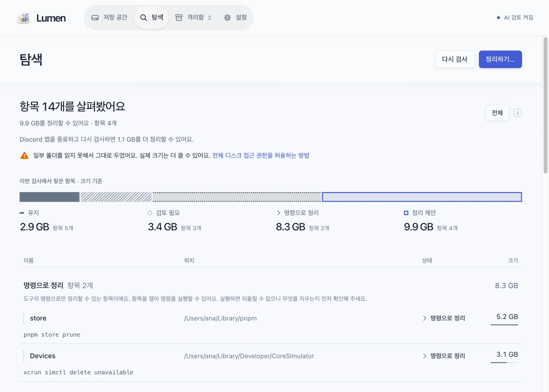Sort by the 이름 column header
549x392 pixels.
coord(28,261)
